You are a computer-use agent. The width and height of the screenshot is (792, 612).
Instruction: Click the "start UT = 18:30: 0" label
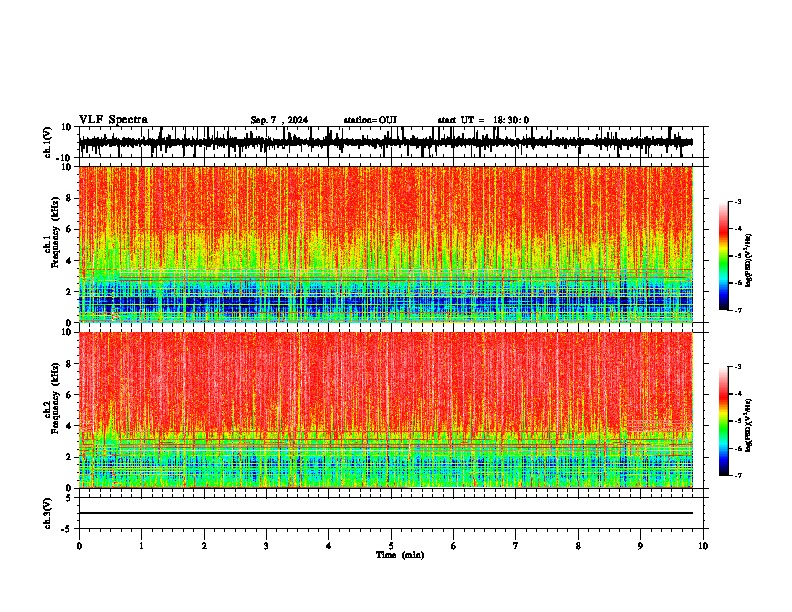click(x=483, y=120)
